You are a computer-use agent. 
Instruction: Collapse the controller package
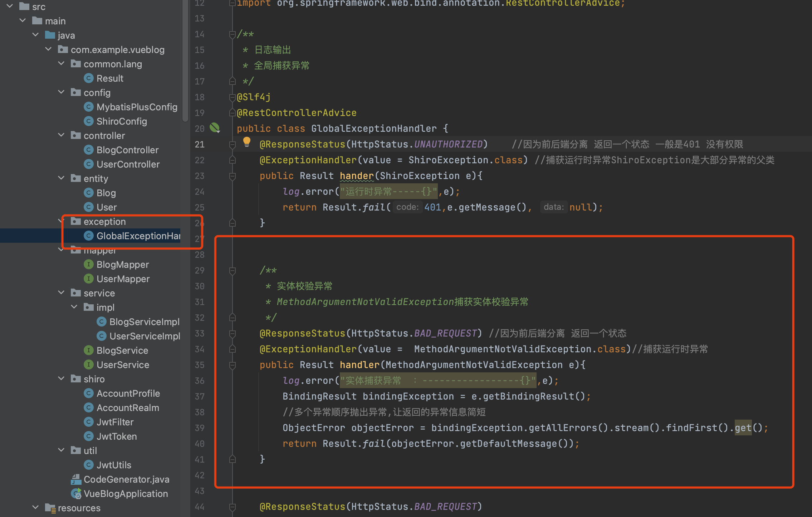click(62, 135)
